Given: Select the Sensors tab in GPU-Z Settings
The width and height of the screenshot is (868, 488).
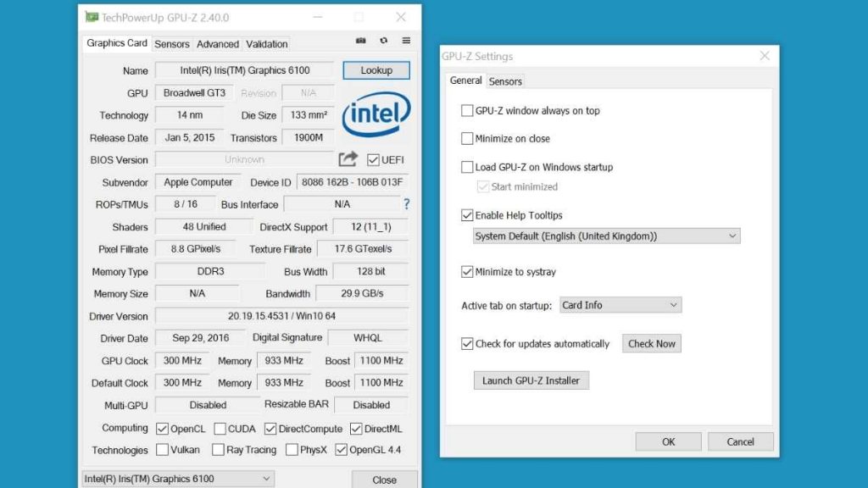Looking at the screenshot, I should (x=505, y=81).
